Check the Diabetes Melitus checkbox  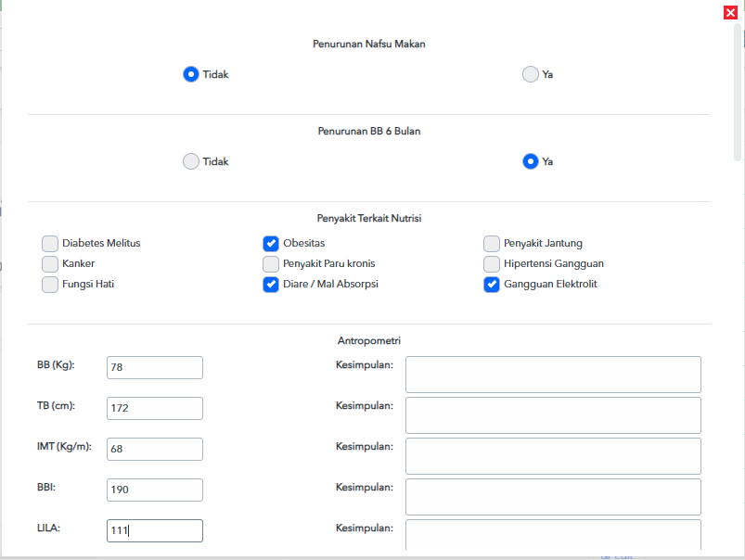tap(50, 243)
